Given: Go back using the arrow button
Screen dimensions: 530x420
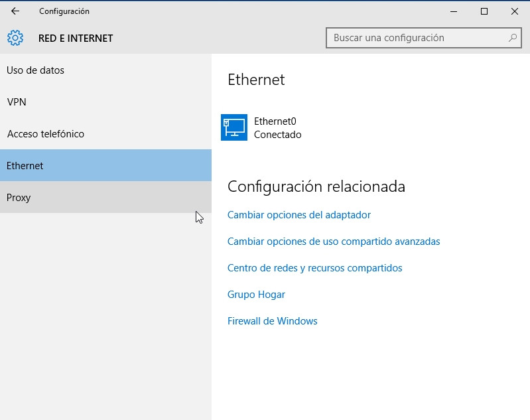Looking at the screenshot, I should pyautogui.click(x=15, y=11).
